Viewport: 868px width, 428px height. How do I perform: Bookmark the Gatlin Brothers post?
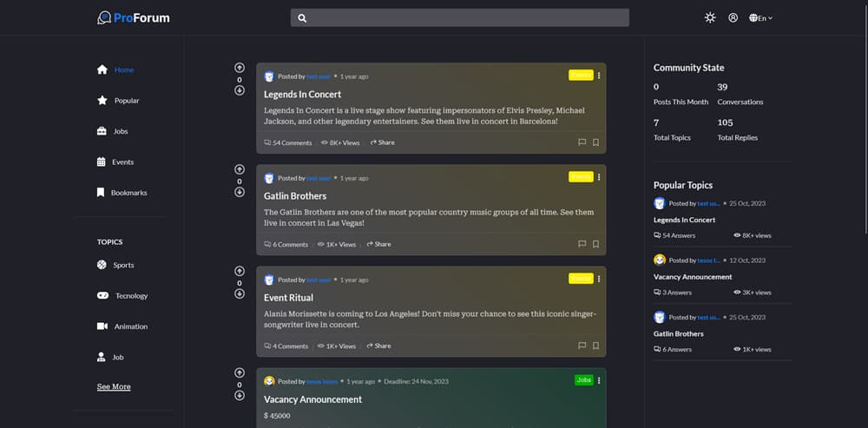pyautogui.click(x=595, y=244)
